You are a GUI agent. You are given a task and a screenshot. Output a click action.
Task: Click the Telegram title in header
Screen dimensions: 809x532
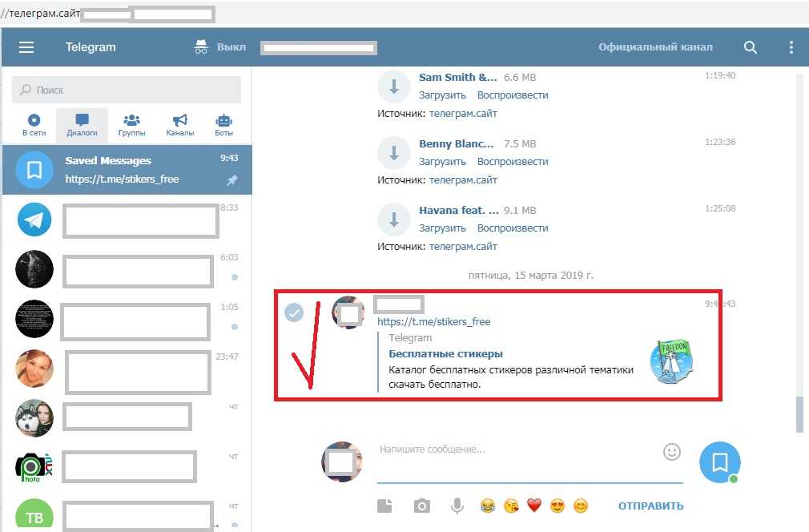(x=91, y=47)
